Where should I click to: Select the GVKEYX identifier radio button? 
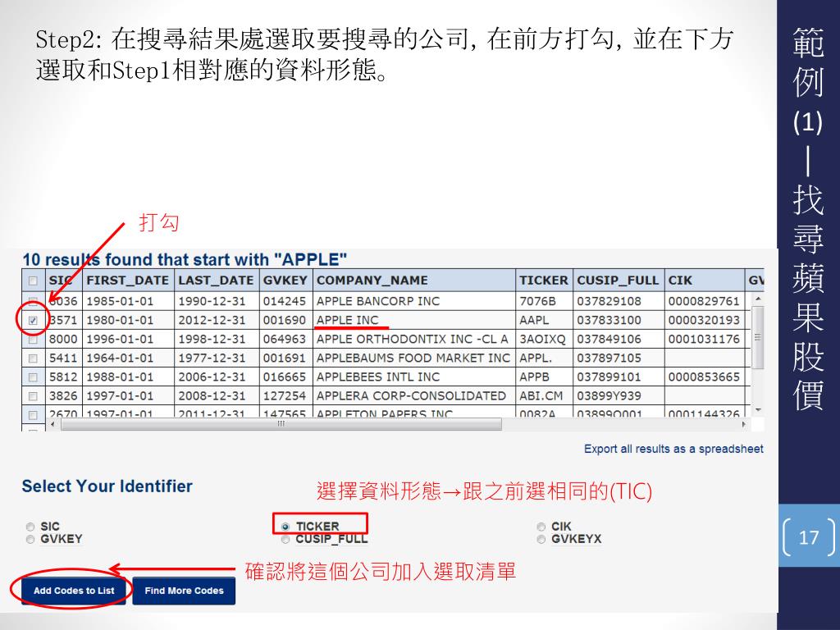point(541,539)
